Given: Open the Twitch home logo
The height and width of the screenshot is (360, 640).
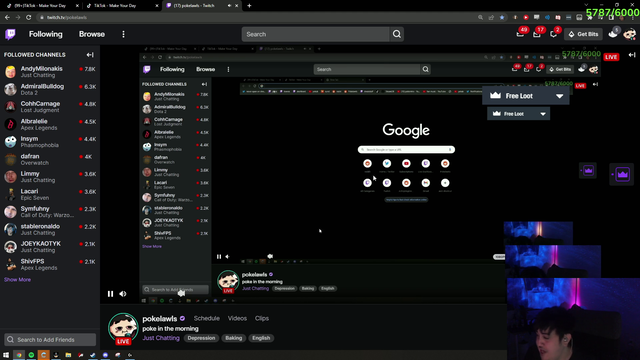Looking at the screenshot, I should click(x=10, y=34).
